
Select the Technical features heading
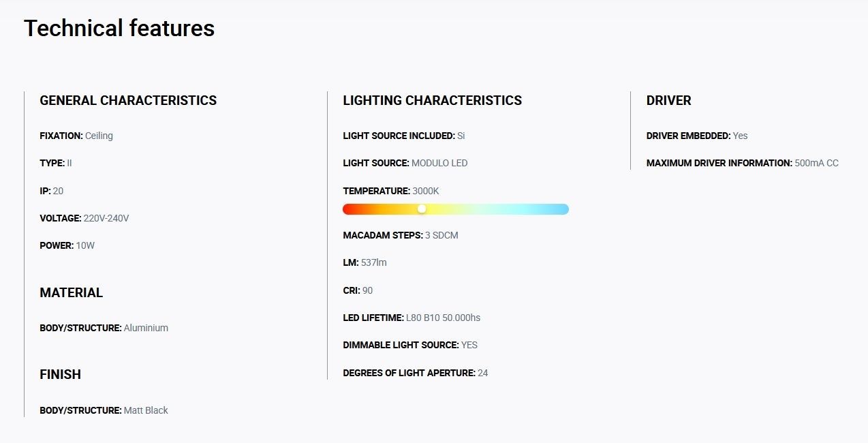(119, 28)
